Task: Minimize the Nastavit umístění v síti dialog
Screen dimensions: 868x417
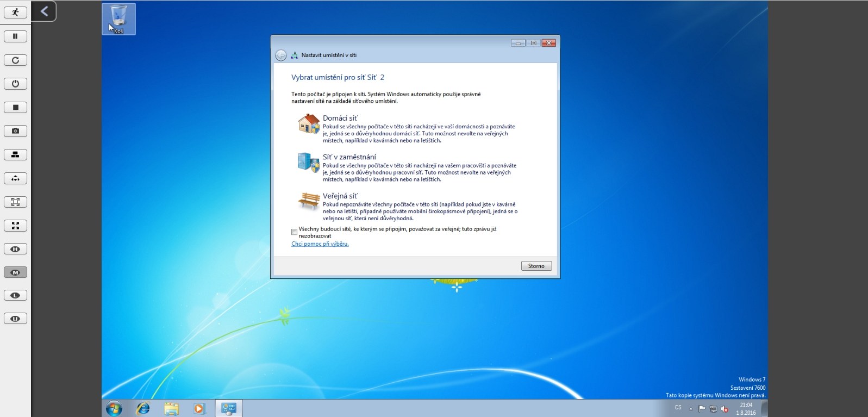Action: 518,43
